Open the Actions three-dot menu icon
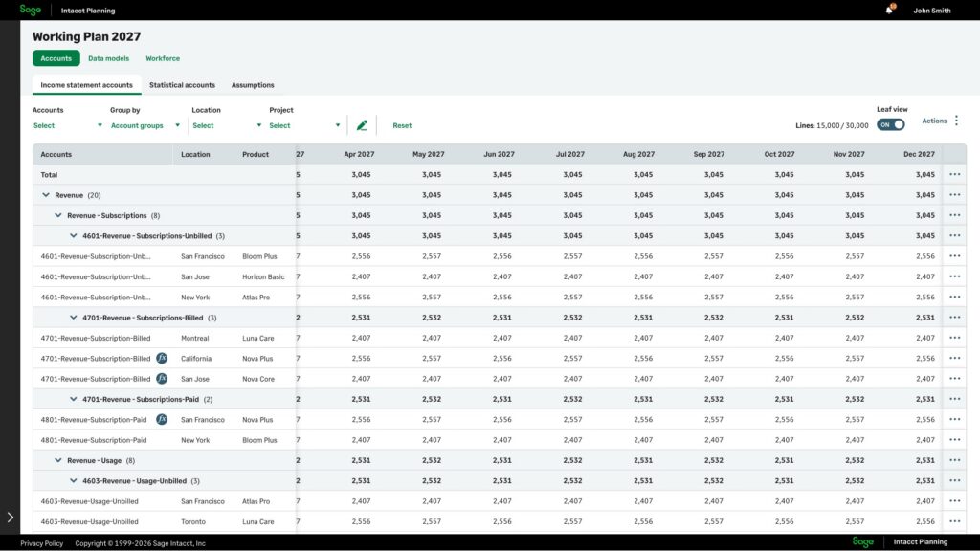Screen dimensions: 980x551 [x=956, y=121]
